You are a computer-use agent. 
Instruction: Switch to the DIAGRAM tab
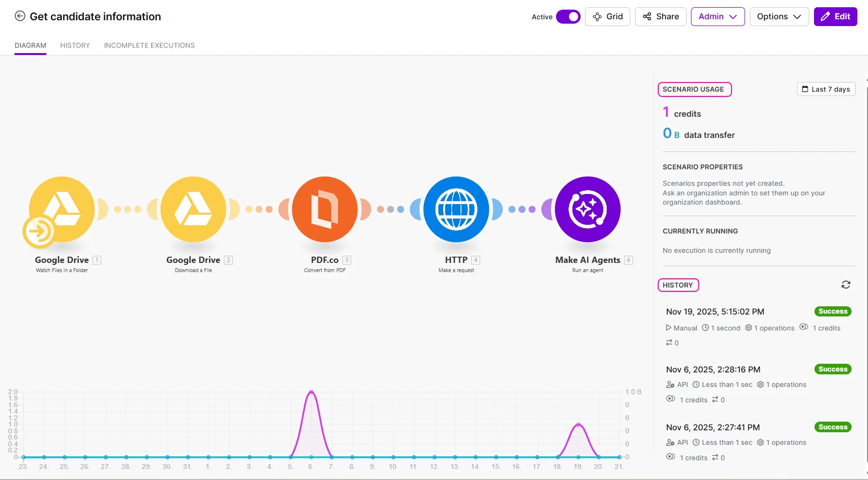click(30, 45)
